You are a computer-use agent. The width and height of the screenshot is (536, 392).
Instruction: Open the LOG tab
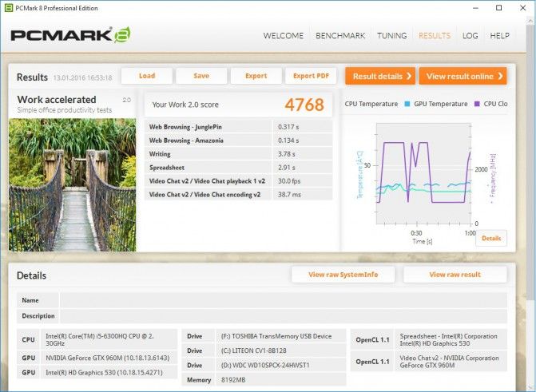pos(470,36)
